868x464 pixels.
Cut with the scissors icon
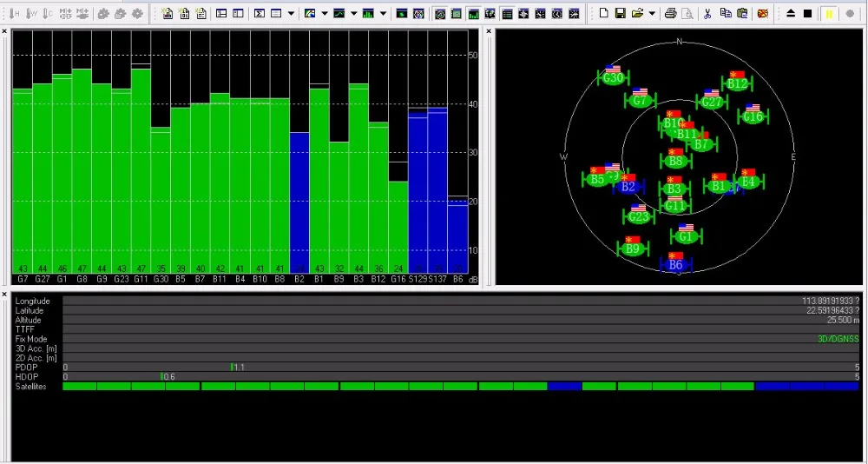707,13
